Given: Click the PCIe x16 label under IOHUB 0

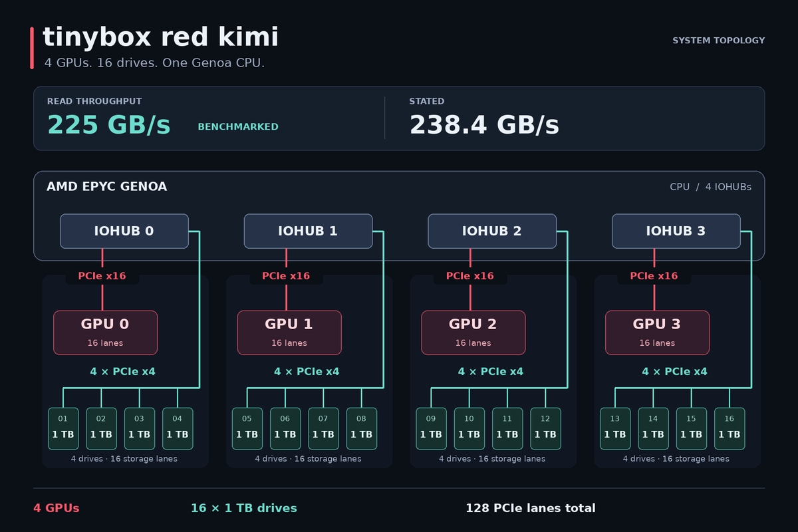Looking at the screenshot, I should (102, 276).
